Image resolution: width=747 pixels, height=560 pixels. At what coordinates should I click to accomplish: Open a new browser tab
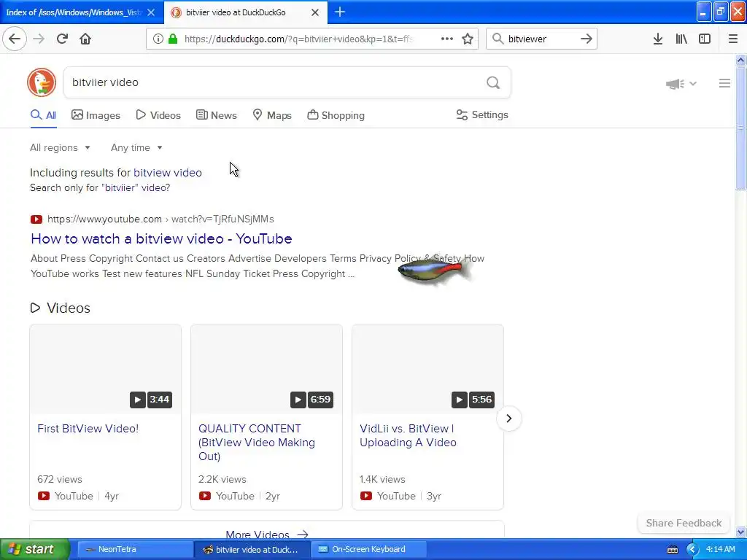340,12
